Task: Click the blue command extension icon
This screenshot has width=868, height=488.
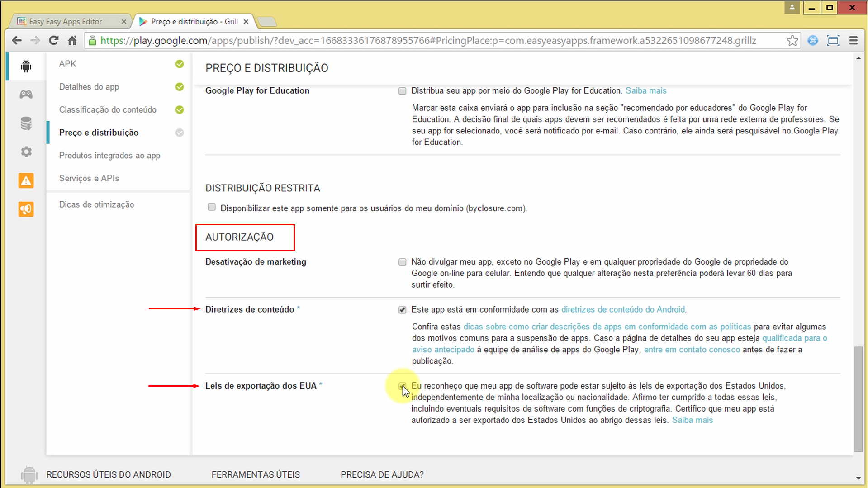Action: (x=813, y=40)
